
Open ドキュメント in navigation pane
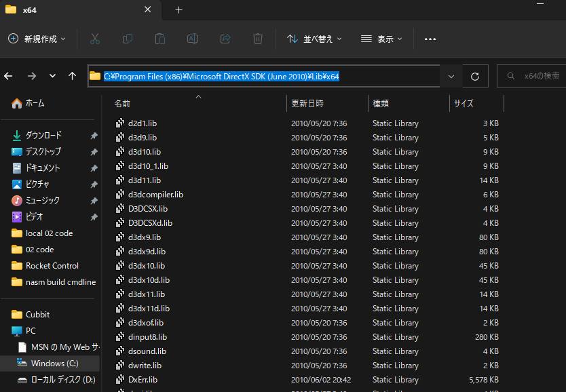[43, 168]
